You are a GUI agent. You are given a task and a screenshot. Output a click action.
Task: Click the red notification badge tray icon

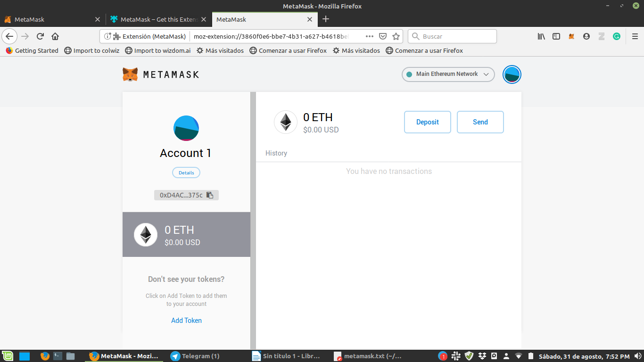443,356
